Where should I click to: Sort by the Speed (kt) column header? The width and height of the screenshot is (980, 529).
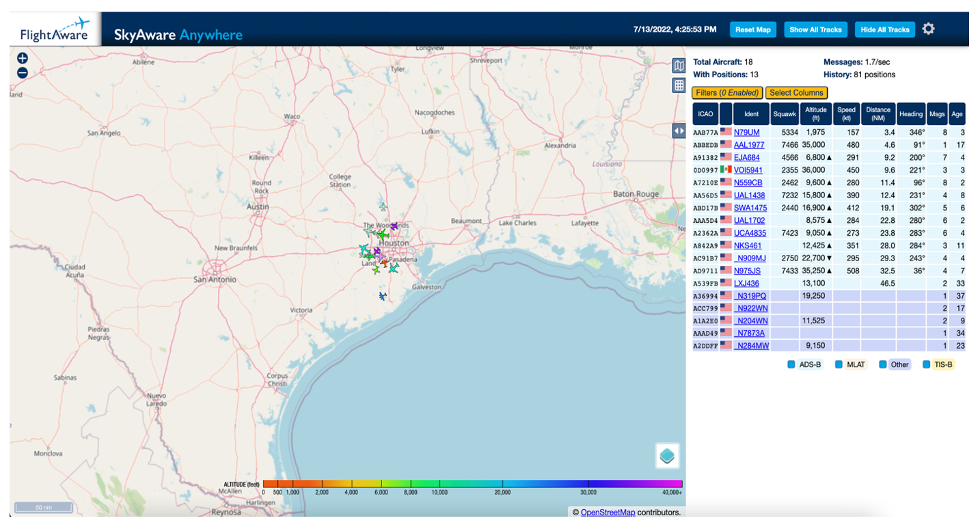(846, 113)
